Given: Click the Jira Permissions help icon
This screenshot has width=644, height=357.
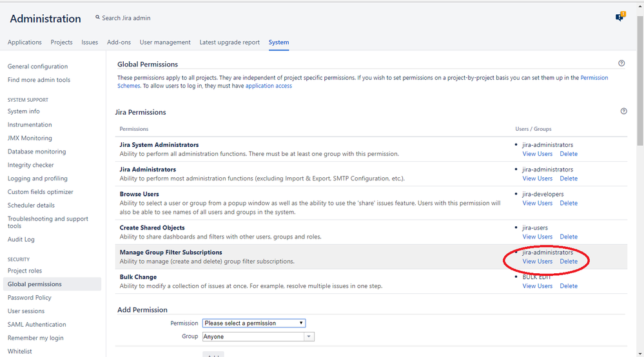Looking at the screenshot, I should [624, 111].
